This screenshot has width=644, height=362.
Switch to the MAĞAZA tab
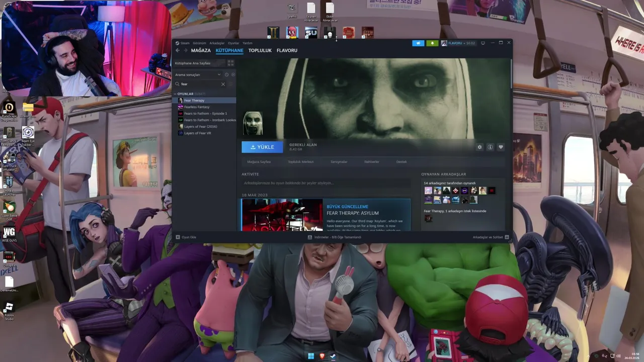(x=201, y=50)
